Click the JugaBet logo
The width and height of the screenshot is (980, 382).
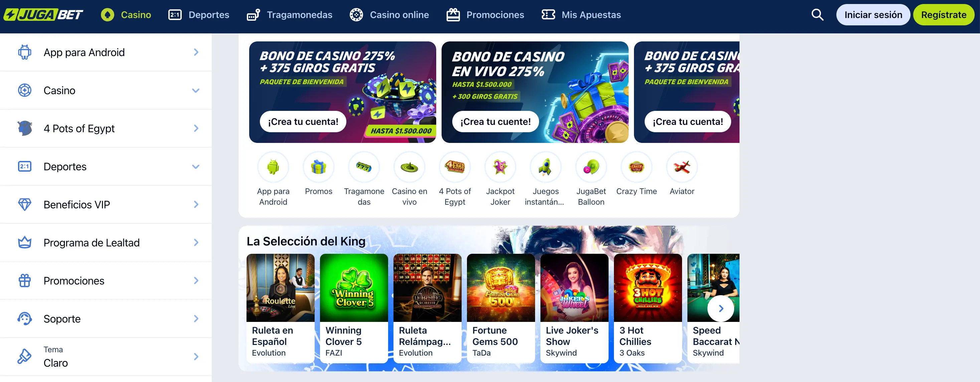click(x=43, y=15)
